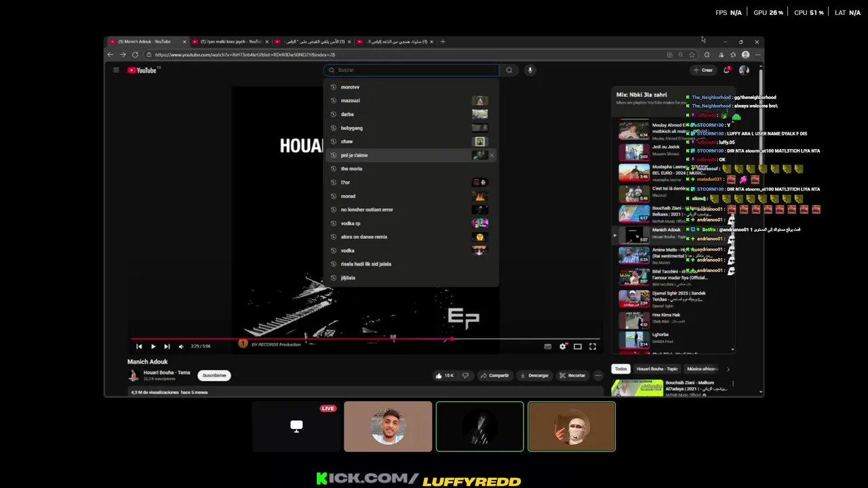Open more actions ellipsis beside Recortar
Image resolution: width=868 pixels, height=488 pixels.
pyautogui.click(x=597, y=375)
